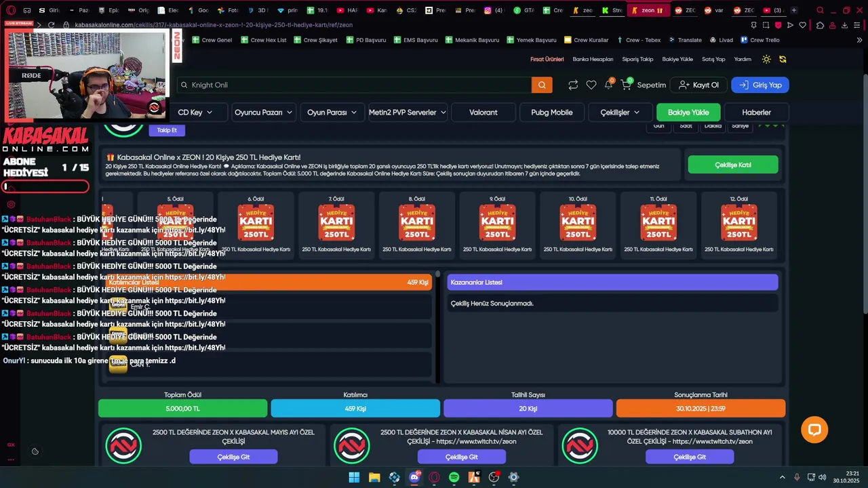Open Opera menu via the red O logo
Viewport: 868px width, 488px height.
11,10
